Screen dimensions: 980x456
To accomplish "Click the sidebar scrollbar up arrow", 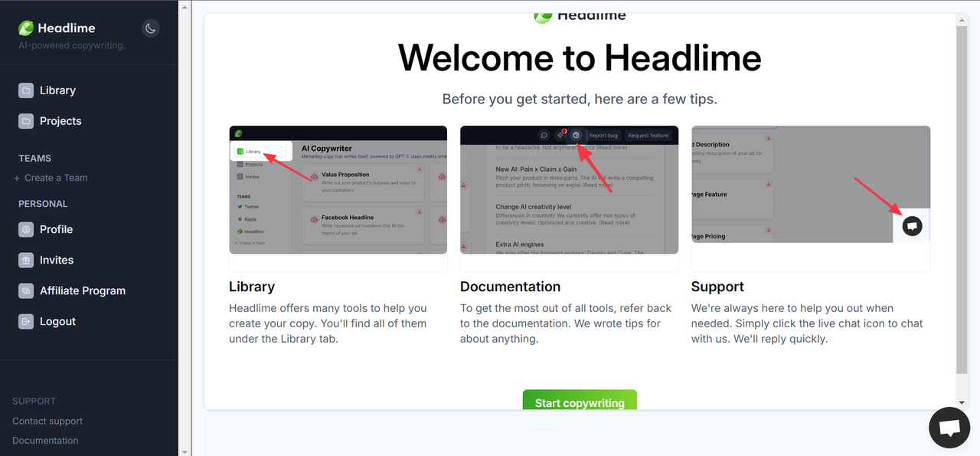I will pos(185,5).
